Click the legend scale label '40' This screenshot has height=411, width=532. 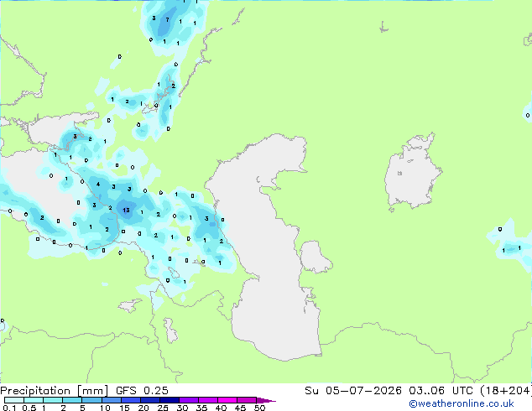click(x=221, y=408)
